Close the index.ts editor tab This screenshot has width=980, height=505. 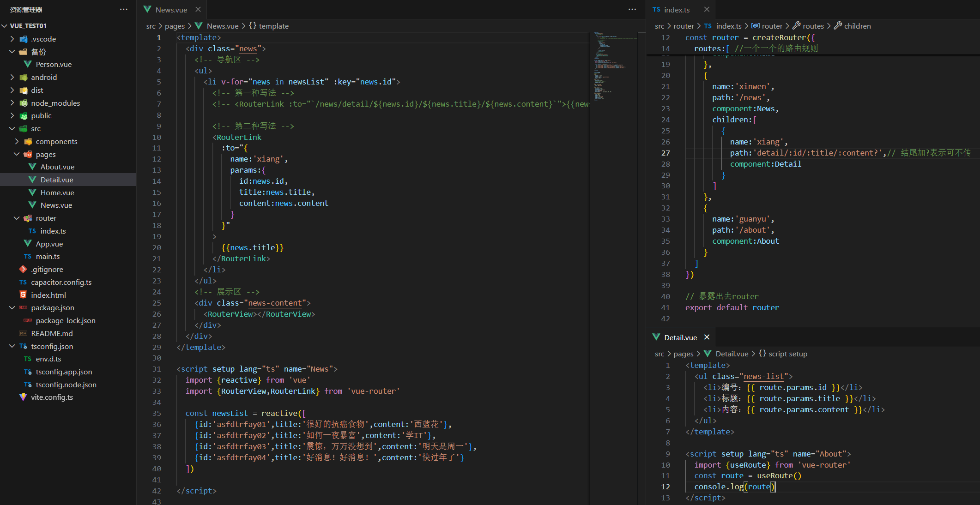pos(707,9)
